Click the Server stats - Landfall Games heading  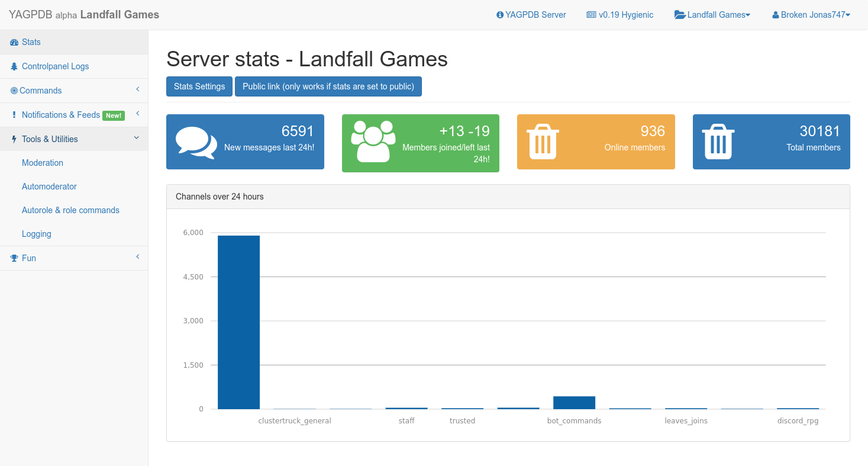307,59
